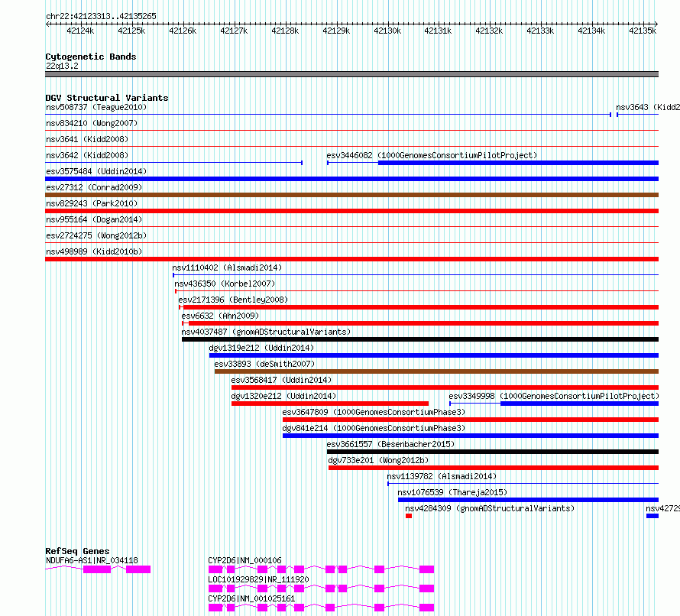Click the nsv3641 (Kidd2008) label
Image resolution: width=680 pixels, height=616 pixels.
(x=87, y=139)
